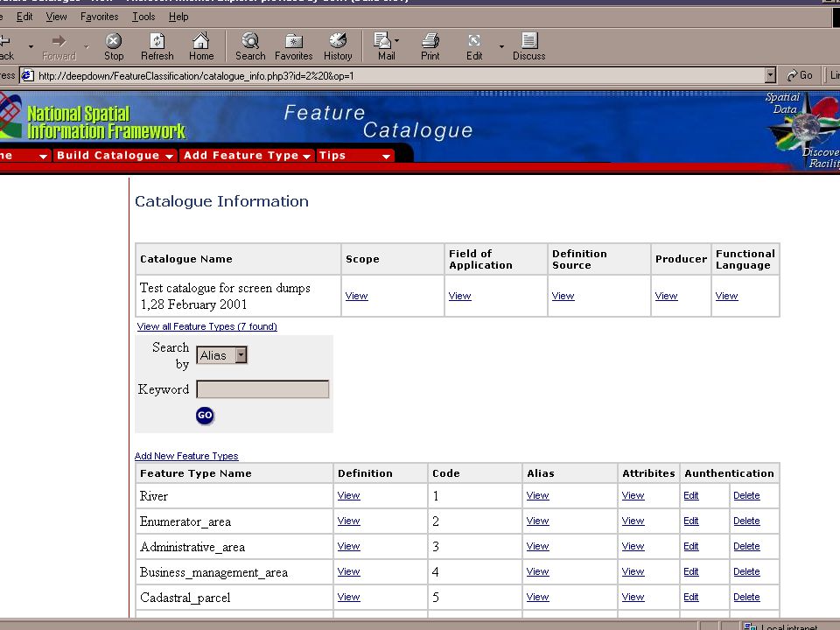Click the 'River' feature name cell
The width and height of the screenshot is (840, 630).
(x=234, y=496)
